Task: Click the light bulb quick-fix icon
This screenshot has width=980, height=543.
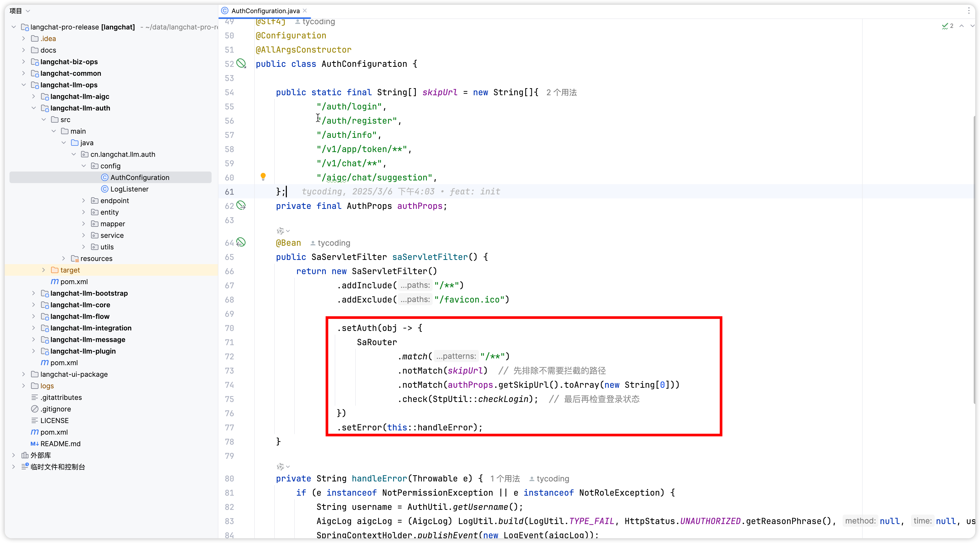Action: click(263, 177)
